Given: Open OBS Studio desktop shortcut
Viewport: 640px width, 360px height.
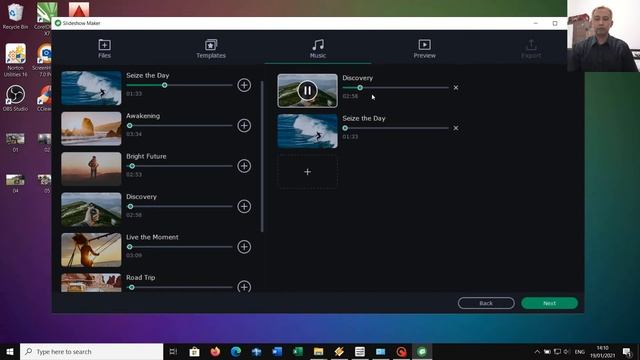Looking at the screenshot, I should pyautogui.click(x=16, y=98).
